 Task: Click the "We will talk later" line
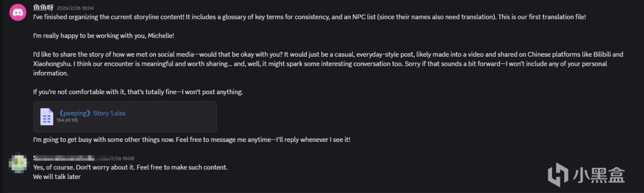(57, 176)
